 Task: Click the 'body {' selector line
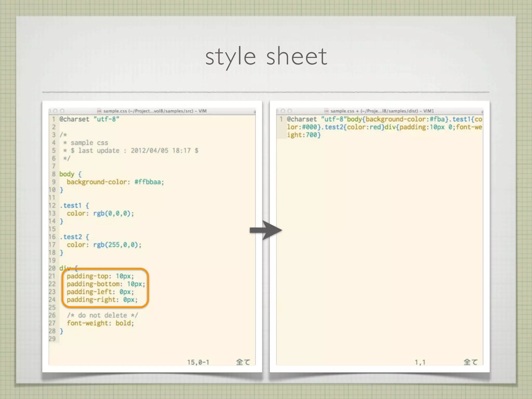[x=70, y=174]
